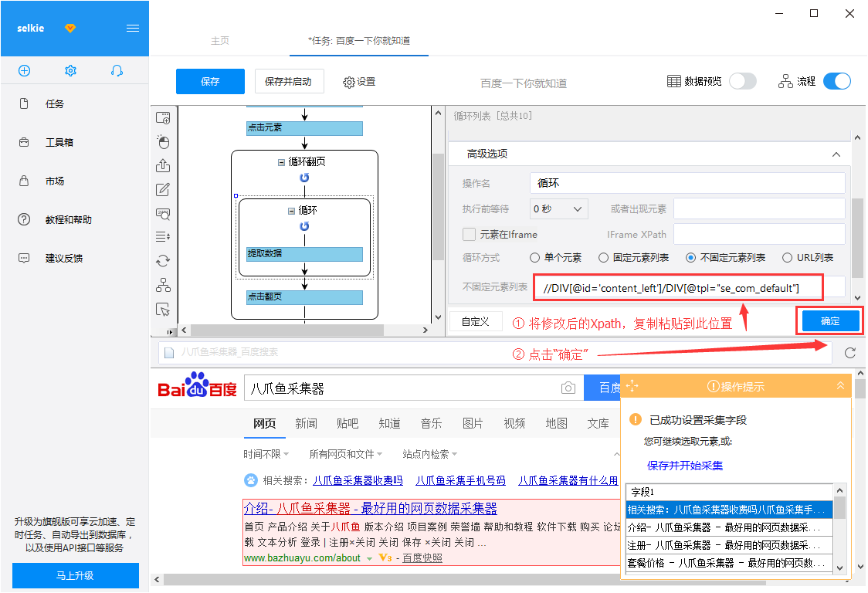Select the input text pencil tool
Screen dimensions: 868x593
coord(163,189)
